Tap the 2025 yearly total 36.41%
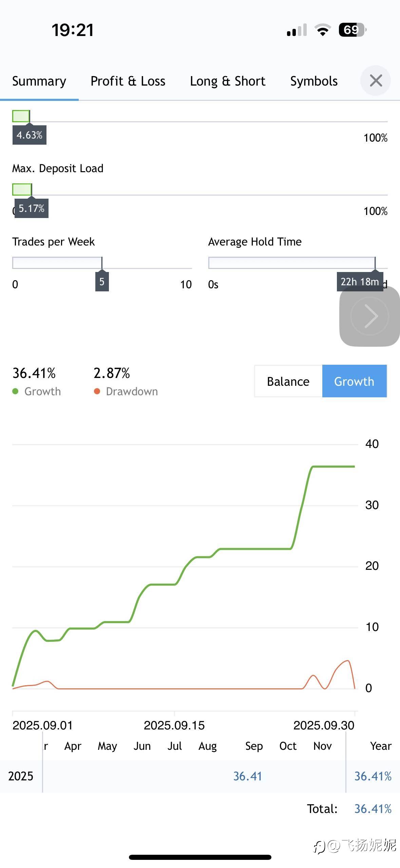This screenshot has width=400, height=868. (373, 776)
